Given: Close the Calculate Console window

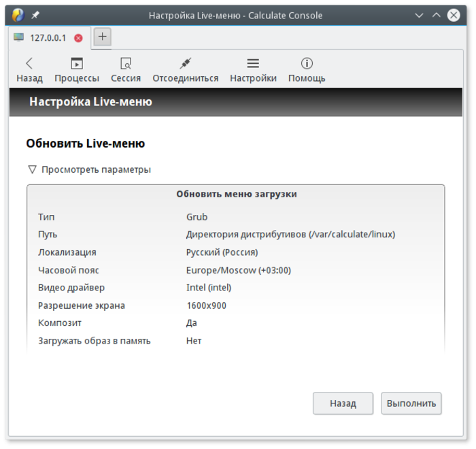Looking at the screenshot, I should click(454, 15).
